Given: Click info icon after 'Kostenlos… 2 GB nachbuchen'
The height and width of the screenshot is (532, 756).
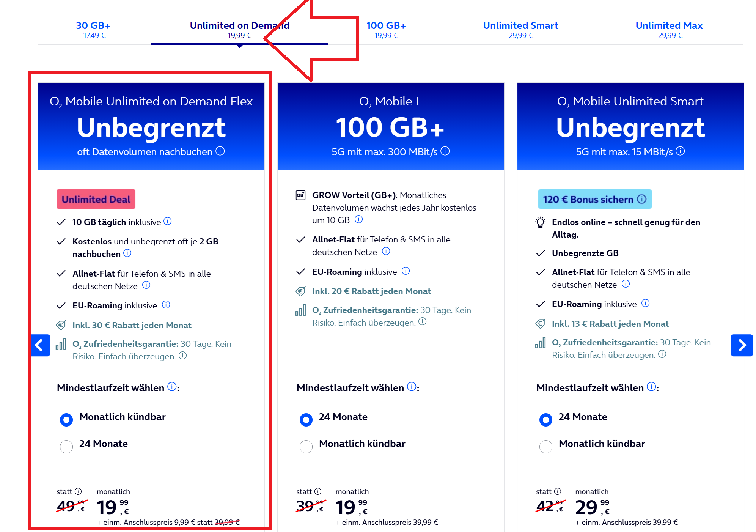Looking at the screenshot, I should coord(127,253).
